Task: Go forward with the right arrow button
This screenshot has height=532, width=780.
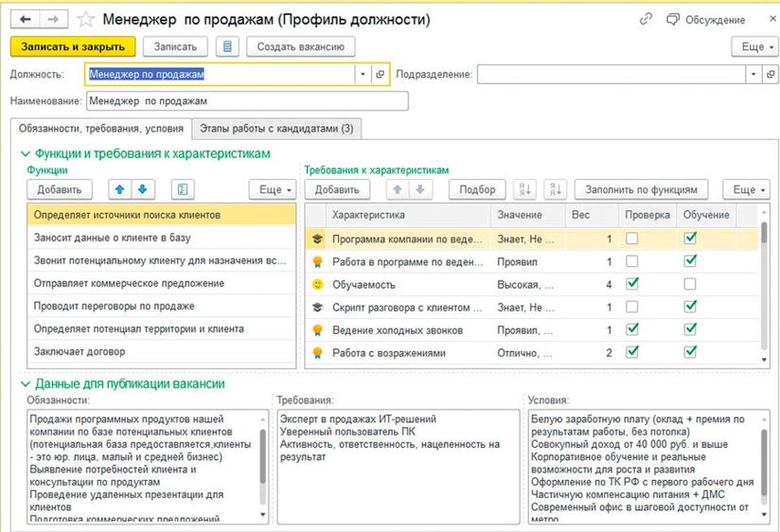Action: 53,20
